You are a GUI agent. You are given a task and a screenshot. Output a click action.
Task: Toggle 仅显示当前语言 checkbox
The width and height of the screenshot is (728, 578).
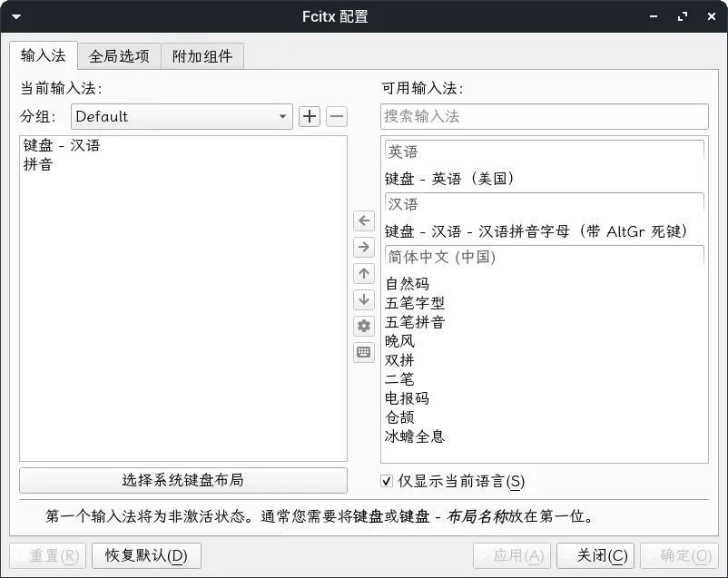pyautogui.click(x=387, y=481)
